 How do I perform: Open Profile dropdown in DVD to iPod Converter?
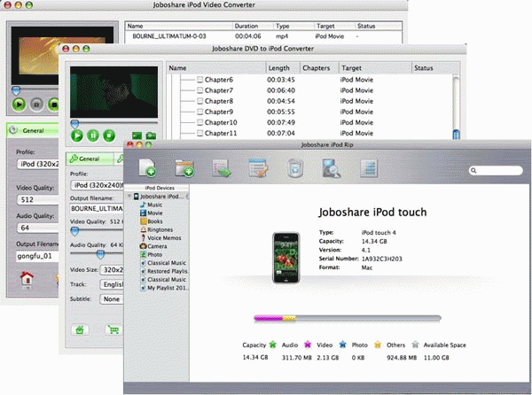pyautogui.click(x=97, y=185)
